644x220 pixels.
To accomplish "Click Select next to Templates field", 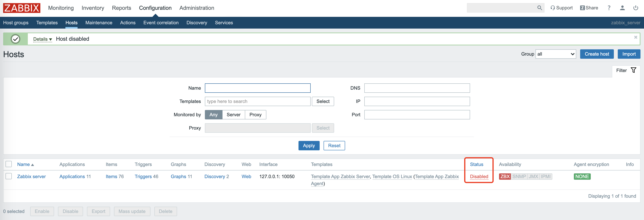I will pos(323,101).
